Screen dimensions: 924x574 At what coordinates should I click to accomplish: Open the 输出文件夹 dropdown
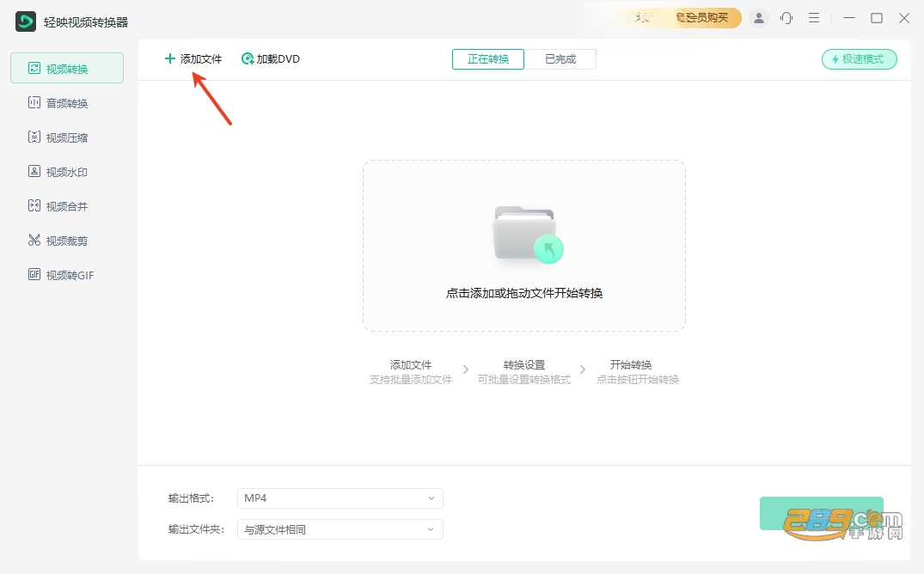point(340,529)
